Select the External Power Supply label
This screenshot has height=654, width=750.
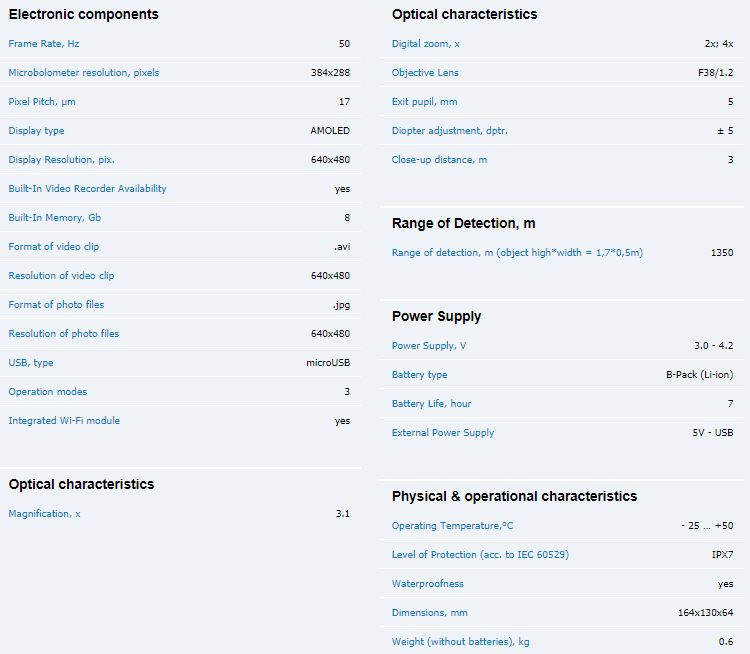pyautogui.click(x=443, y=433)
